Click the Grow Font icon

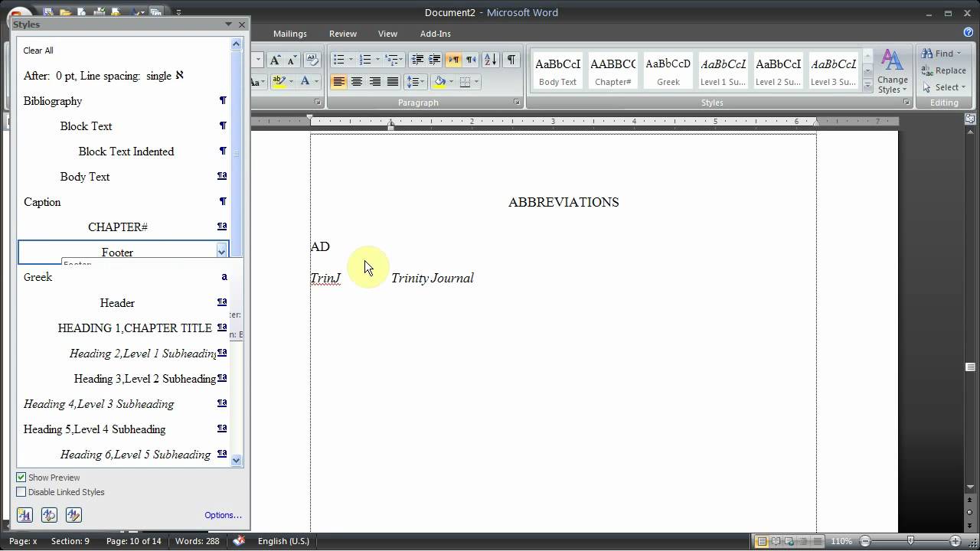[275, 60]
